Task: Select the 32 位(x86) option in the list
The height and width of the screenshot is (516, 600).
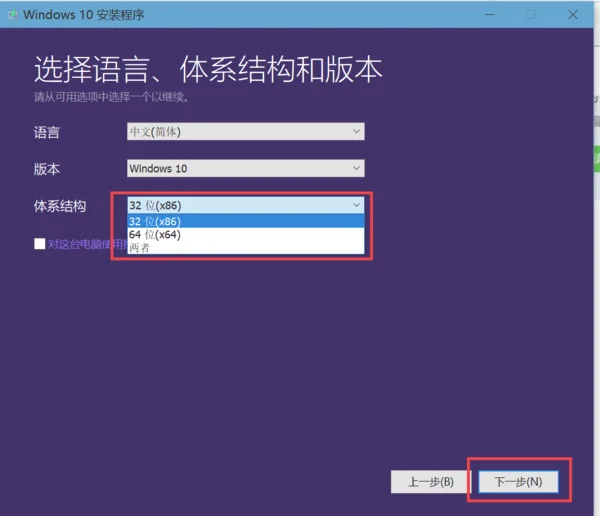Action: pyautogui.click(x=246, y=221)
